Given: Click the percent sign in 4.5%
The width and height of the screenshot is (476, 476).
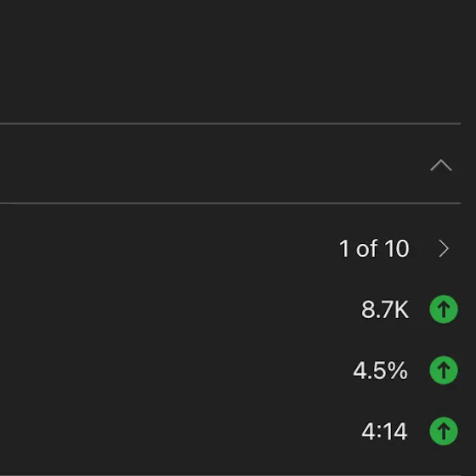Looking at the screenshot, I should (x=397, y=371).
